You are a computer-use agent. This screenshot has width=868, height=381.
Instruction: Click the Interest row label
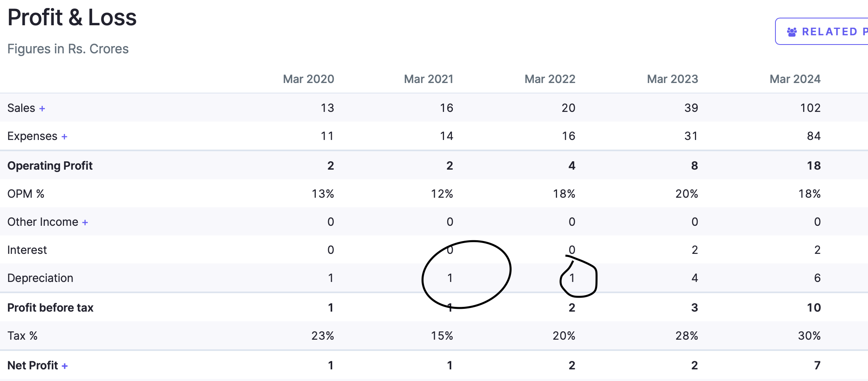(27, 250)
